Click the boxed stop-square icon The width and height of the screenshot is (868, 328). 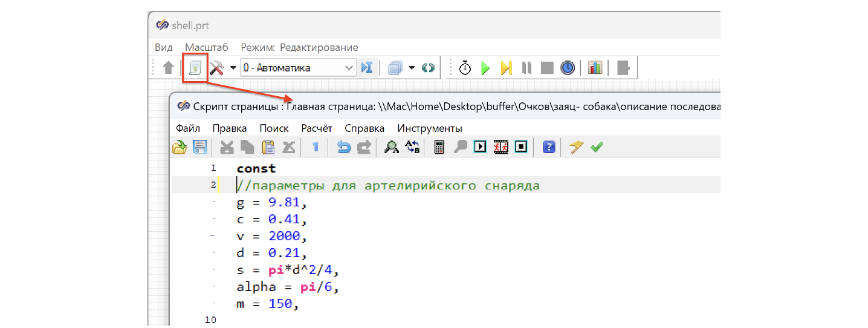point(522,147)
